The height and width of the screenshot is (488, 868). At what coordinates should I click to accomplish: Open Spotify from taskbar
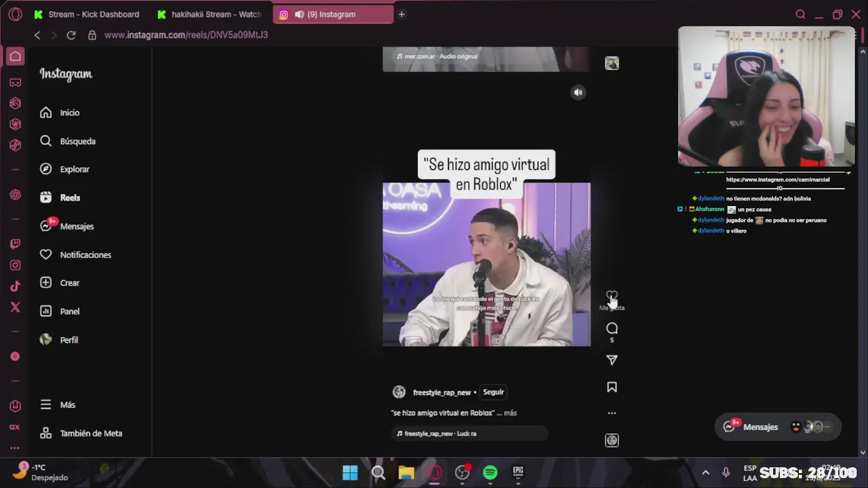coord(490,473)
